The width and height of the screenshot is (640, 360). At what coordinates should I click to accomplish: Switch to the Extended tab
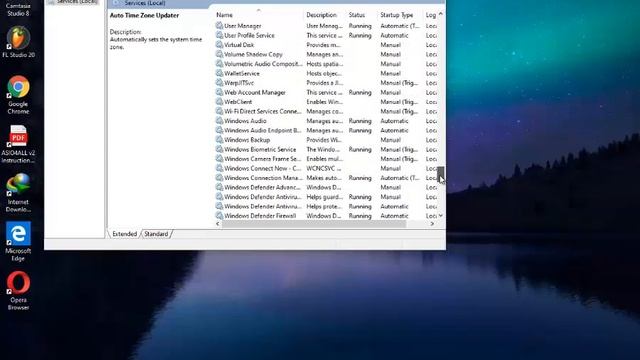pyautogui.click(x=124, y=234)
